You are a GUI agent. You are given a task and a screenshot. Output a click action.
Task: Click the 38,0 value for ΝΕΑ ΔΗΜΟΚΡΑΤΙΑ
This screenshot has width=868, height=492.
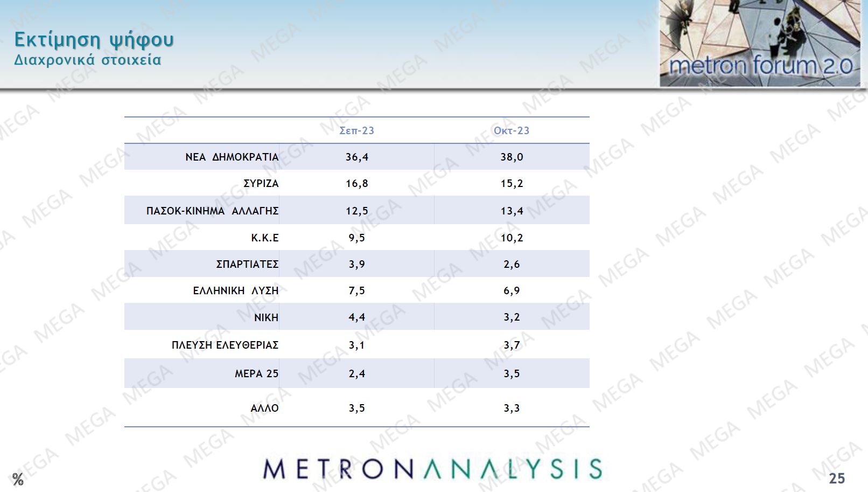click(512, 157)
